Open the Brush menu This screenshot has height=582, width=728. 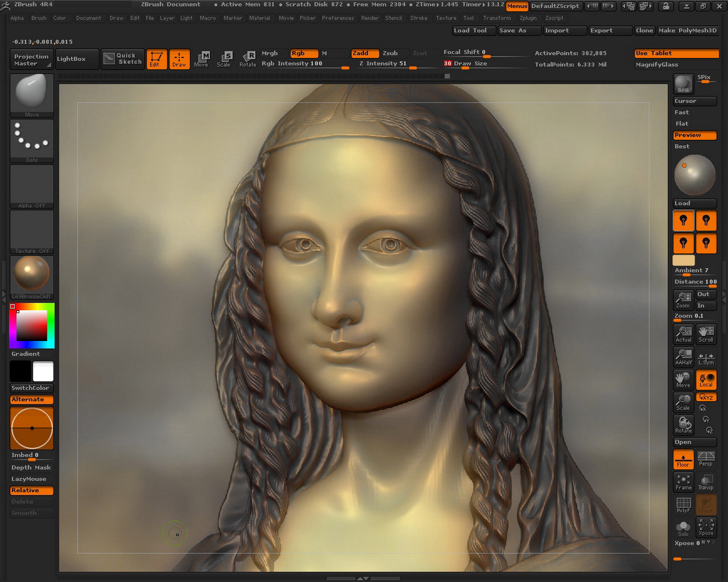(x=39, y=18)
